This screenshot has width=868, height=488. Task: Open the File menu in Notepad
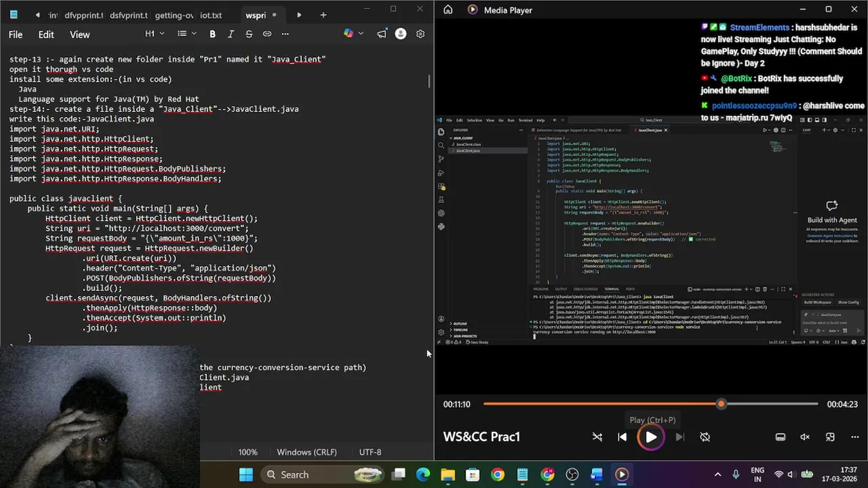tap(16, 35)
